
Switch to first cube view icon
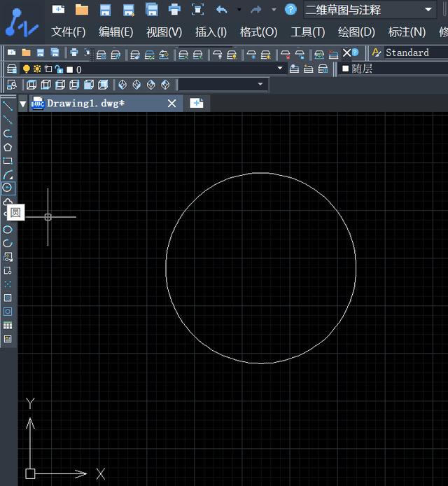(x=31, y=85)
